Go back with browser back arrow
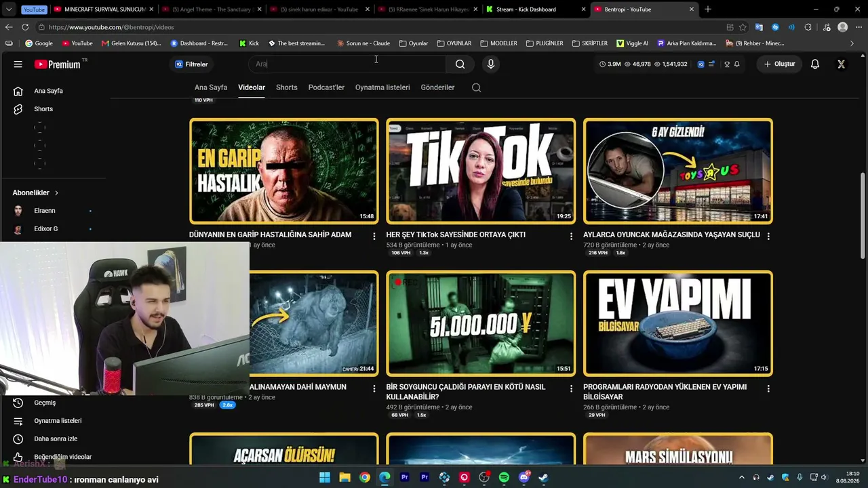Screen dimensions: 868x488 tap(9, 27)
